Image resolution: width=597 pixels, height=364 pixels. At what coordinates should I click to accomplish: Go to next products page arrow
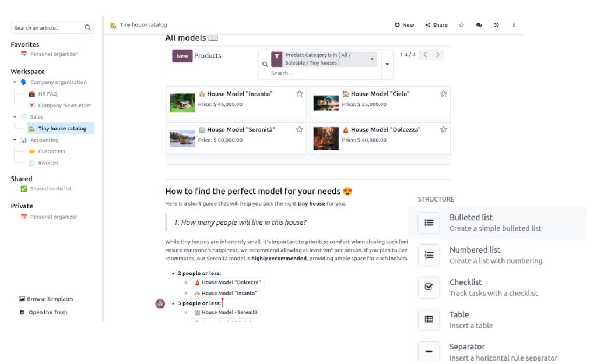click(438, 55)
